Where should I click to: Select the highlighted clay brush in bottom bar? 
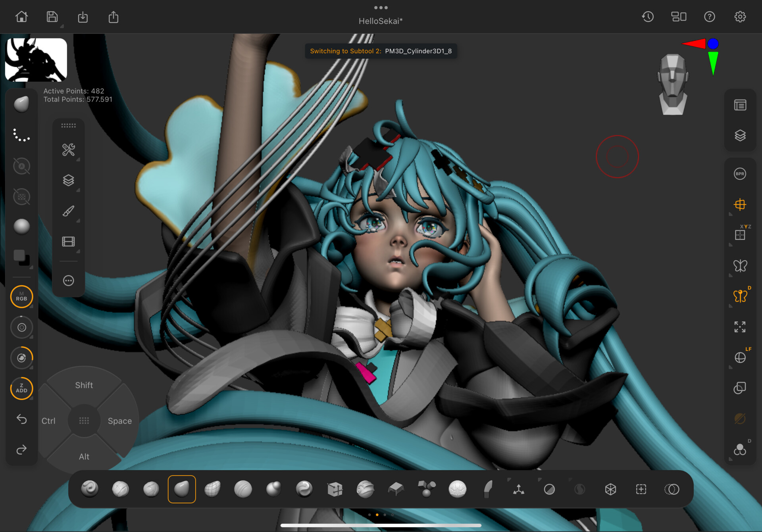point(182,489)
